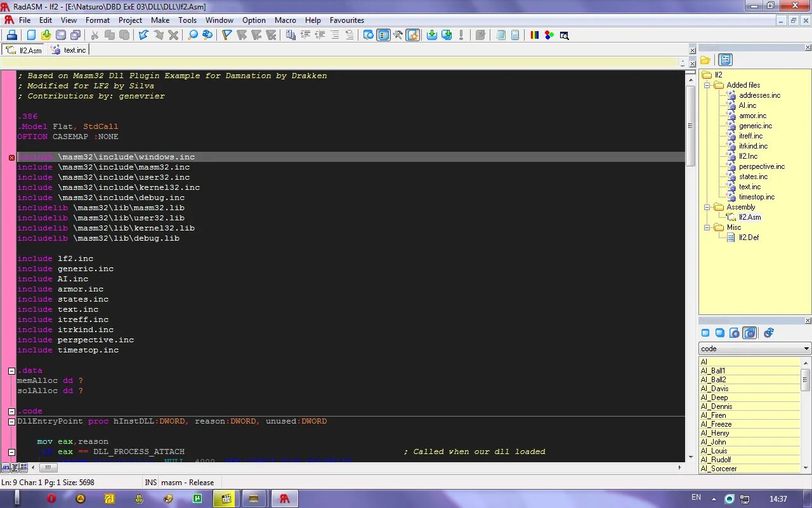This screenshot has width=812, height=508.
Task: Click the Build icon next to Assemble
Action: click(447, 35)
